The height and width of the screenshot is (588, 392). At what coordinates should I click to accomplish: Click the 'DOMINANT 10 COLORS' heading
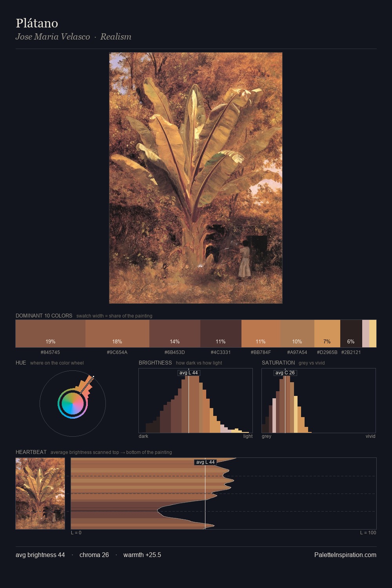click(44, 316)
